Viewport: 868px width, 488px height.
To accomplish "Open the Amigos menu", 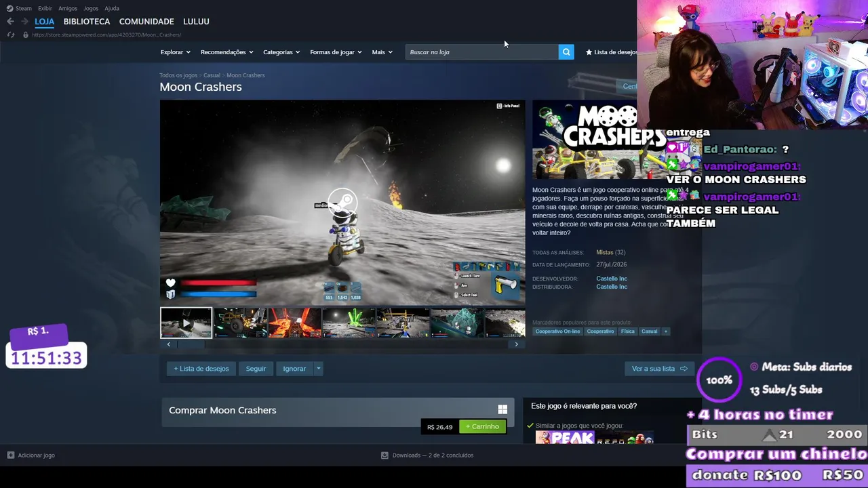I will 68,8.
